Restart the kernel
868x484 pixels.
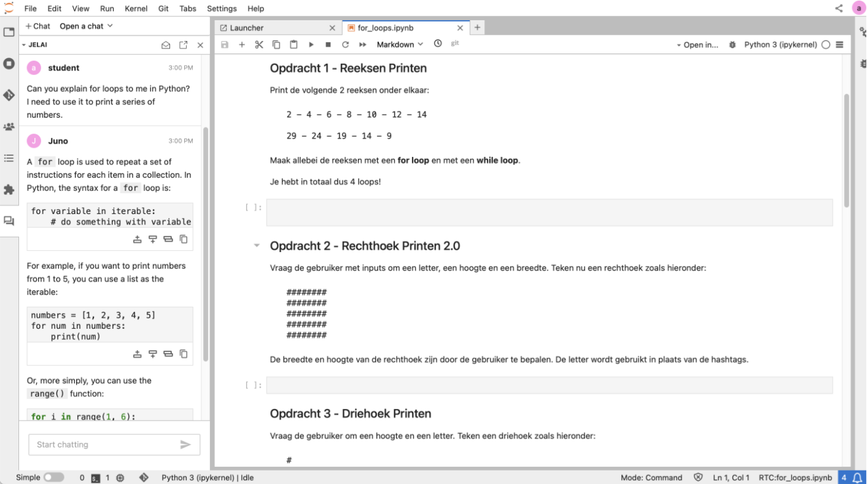point(346,45)
